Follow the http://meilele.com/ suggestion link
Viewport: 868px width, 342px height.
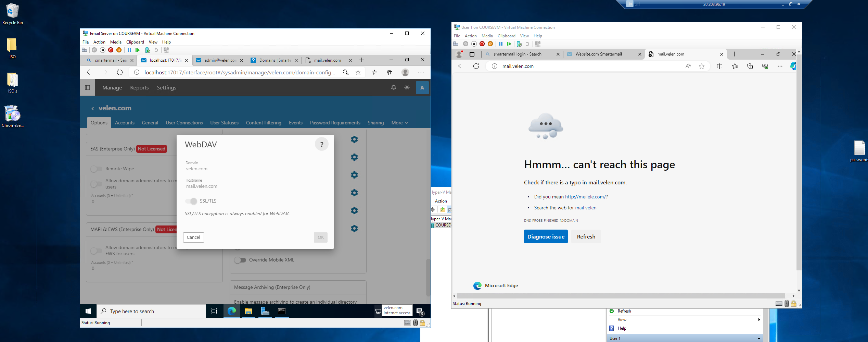[585, 197]
